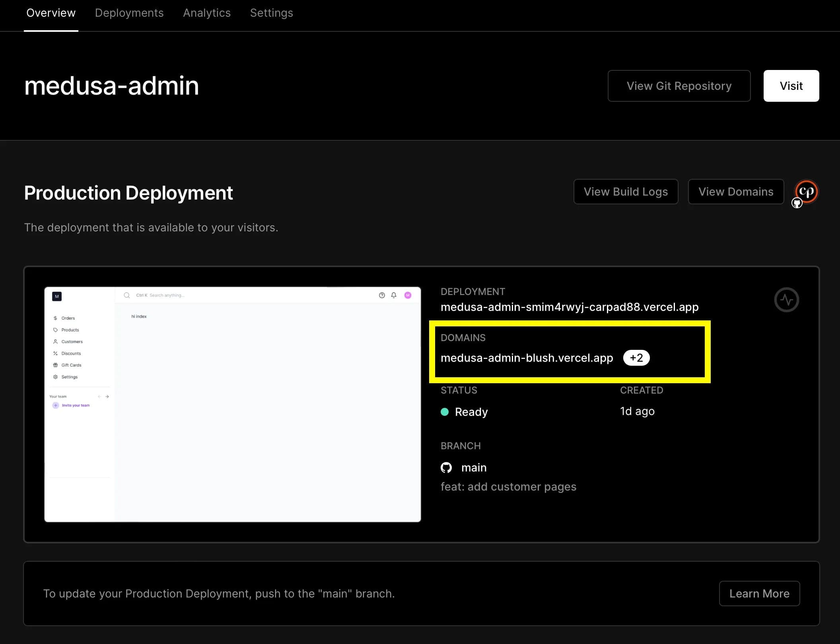
Task: Click the 1d ago created value
Action: click(637, 411)
